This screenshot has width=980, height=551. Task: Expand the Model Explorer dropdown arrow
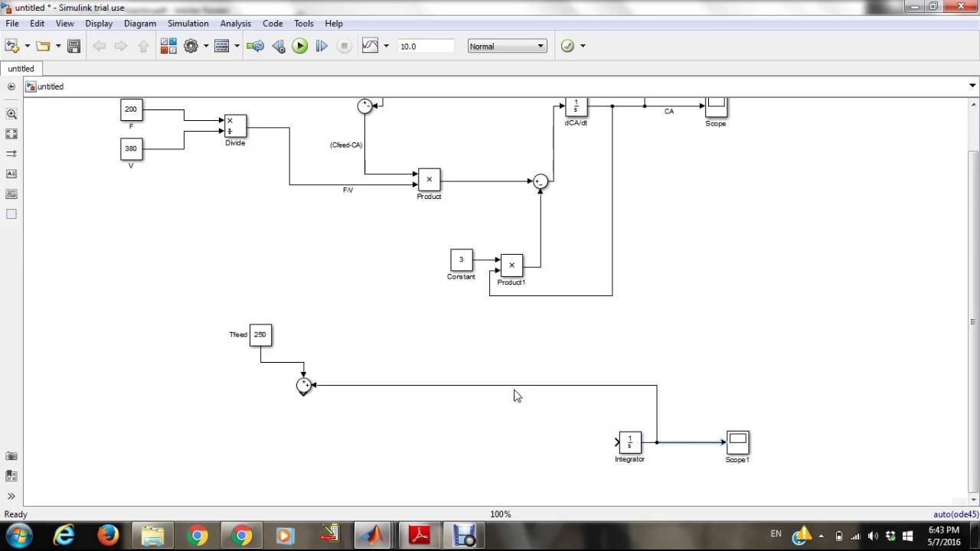(x=237, y=46)
